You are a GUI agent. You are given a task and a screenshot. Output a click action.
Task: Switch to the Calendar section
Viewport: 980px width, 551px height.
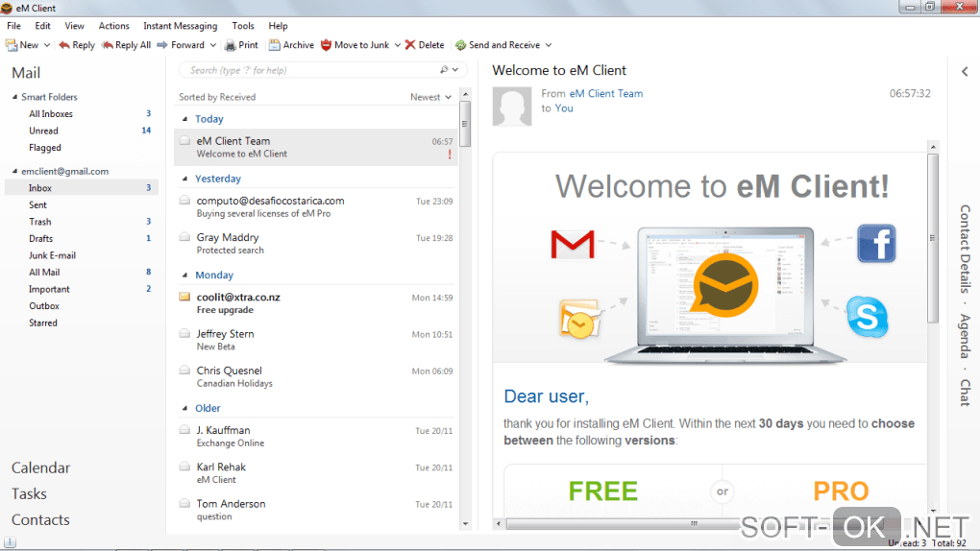tap(40, 467)
